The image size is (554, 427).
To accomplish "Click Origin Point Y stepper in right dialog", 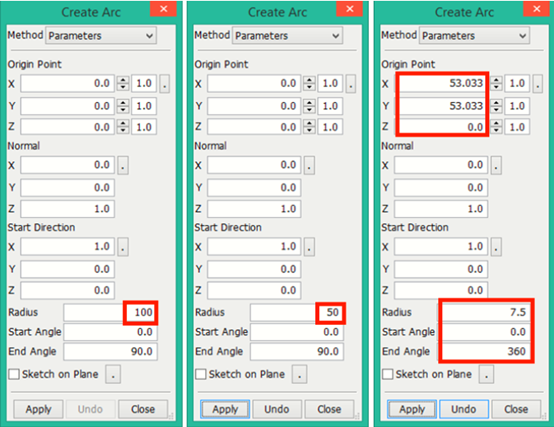I will (496, 106).
